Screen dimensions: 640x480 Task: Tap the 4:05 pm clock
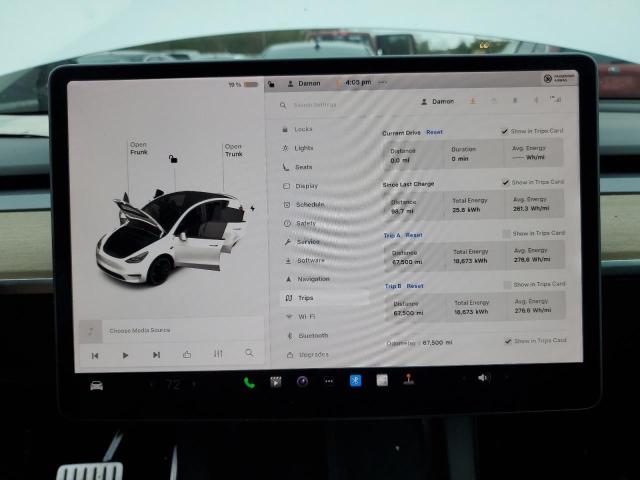(x=358, y=82)
